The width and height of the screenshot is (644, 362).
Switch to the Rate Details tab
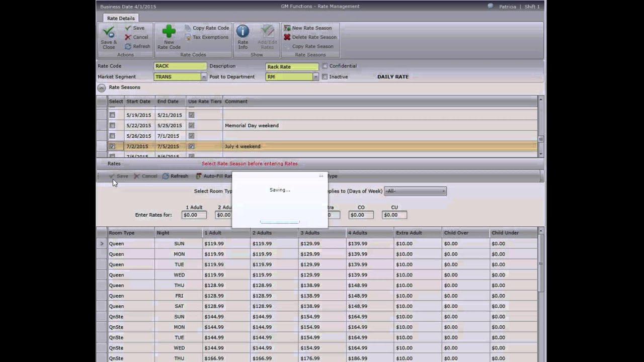(121, 18)
